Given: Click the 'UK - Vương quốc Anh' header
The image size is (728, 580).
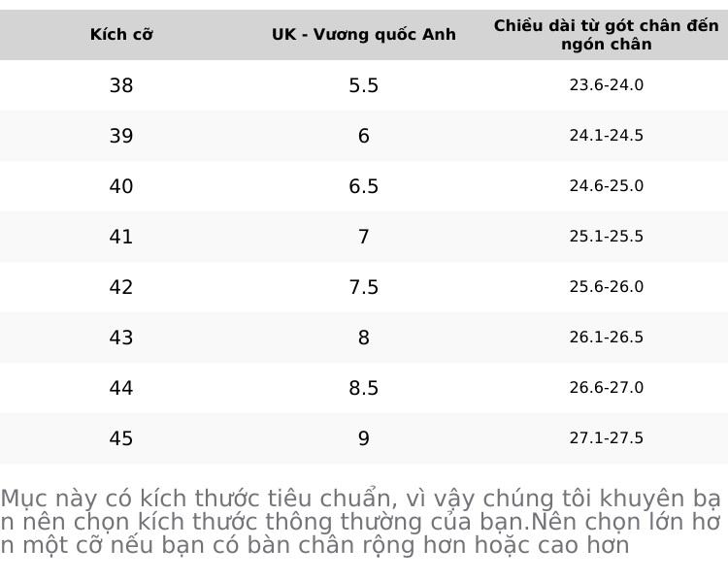Looking at the screenshot, I should (364, 35).
